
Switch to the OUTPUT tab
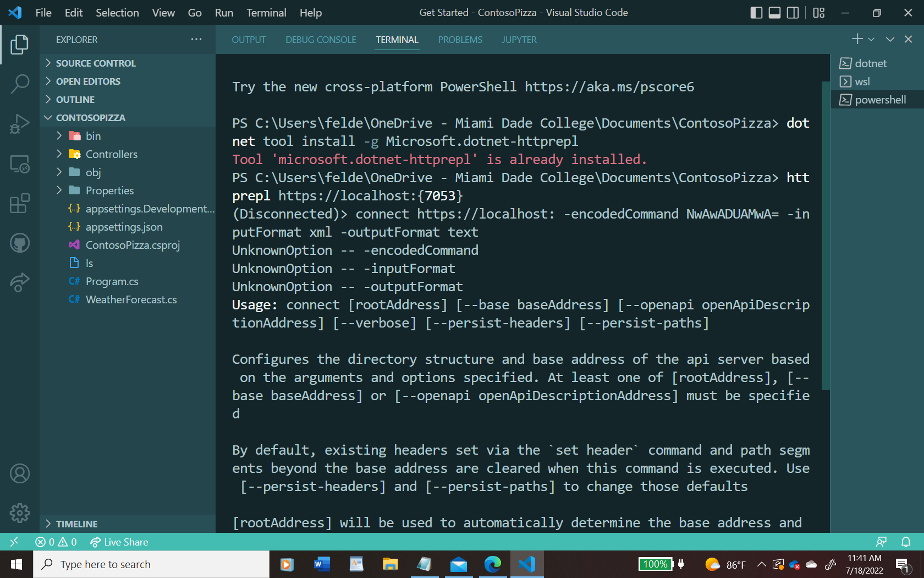click(x=249, y=40)
